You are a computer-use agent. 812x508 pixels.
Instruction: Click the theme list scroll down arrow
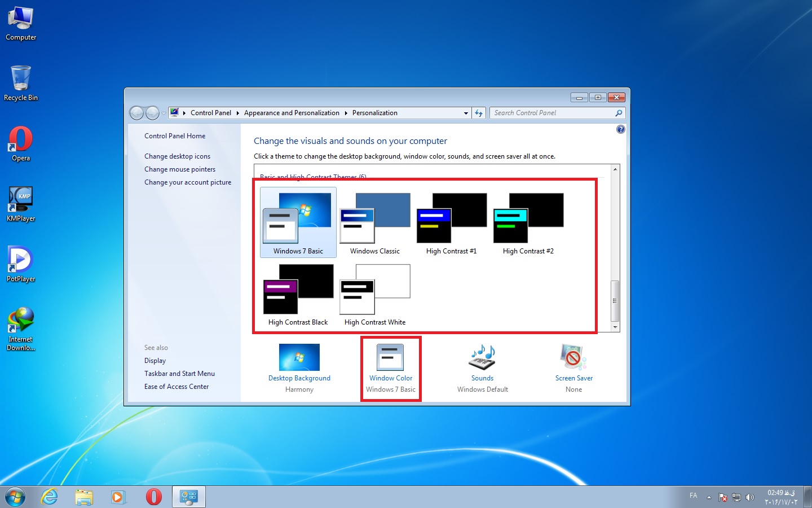tap(615, 327)
